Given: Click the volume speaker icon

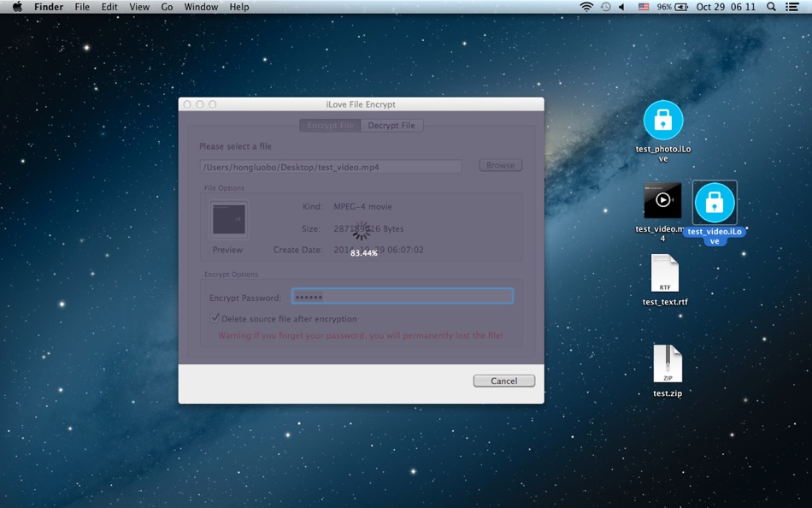Looking at the screenshot, I should point(622,7).
